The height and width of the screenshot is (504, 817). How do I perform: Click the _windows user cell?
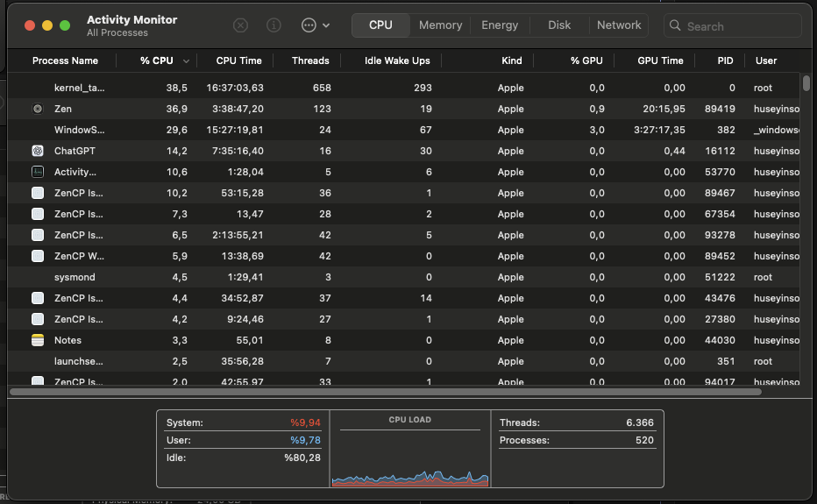click(777, 130)
